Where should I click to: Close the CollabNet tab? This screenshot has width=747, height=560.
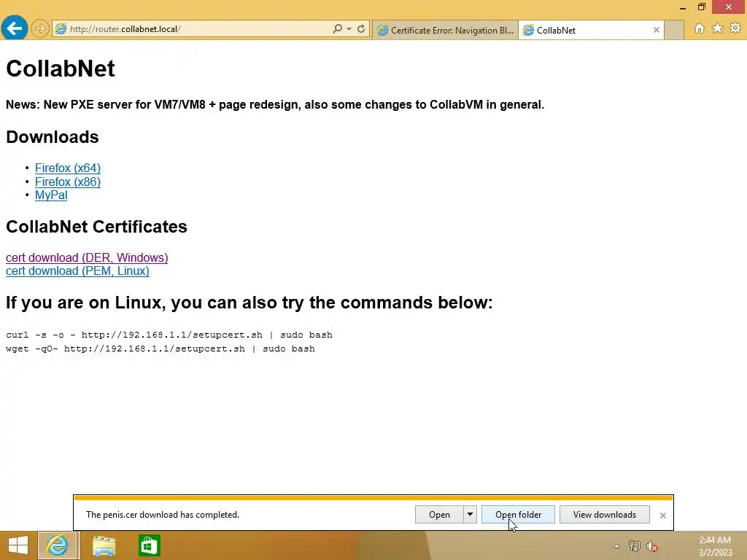click(x=656, y=30)
